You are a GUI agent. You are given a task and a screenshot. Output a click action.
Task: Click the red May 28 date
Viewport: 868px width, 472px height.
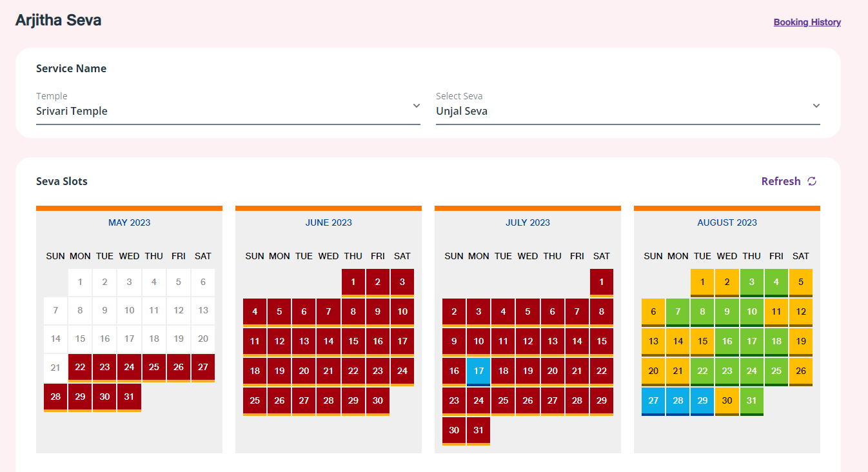coord(55,398)
